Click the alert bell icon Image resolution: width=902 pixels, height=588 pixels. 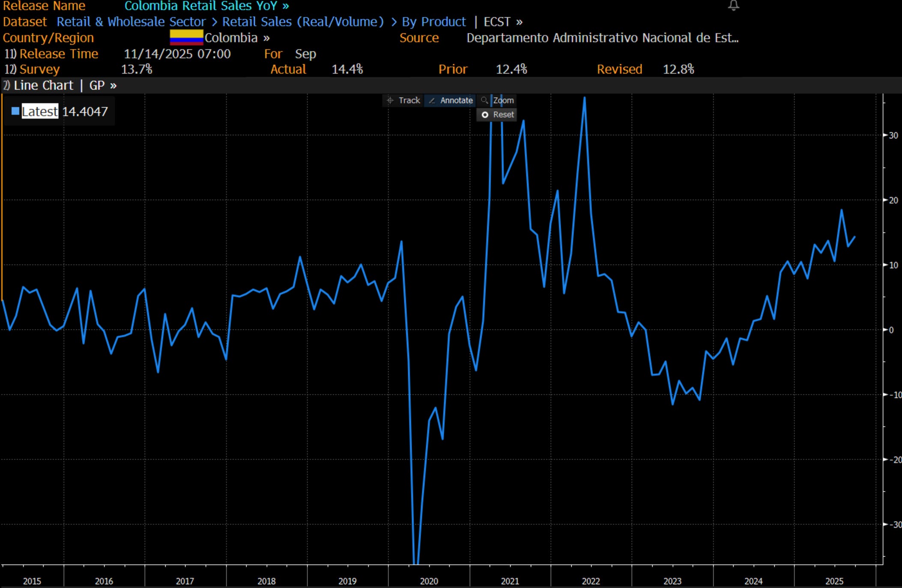pyautogui.click(x=733, y=6)
